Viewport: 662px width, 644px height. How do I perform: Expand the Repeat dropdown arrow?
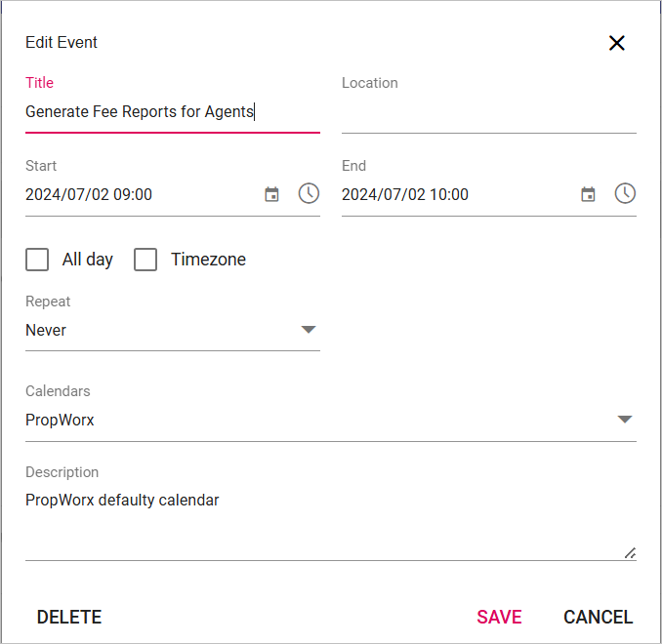309,330
